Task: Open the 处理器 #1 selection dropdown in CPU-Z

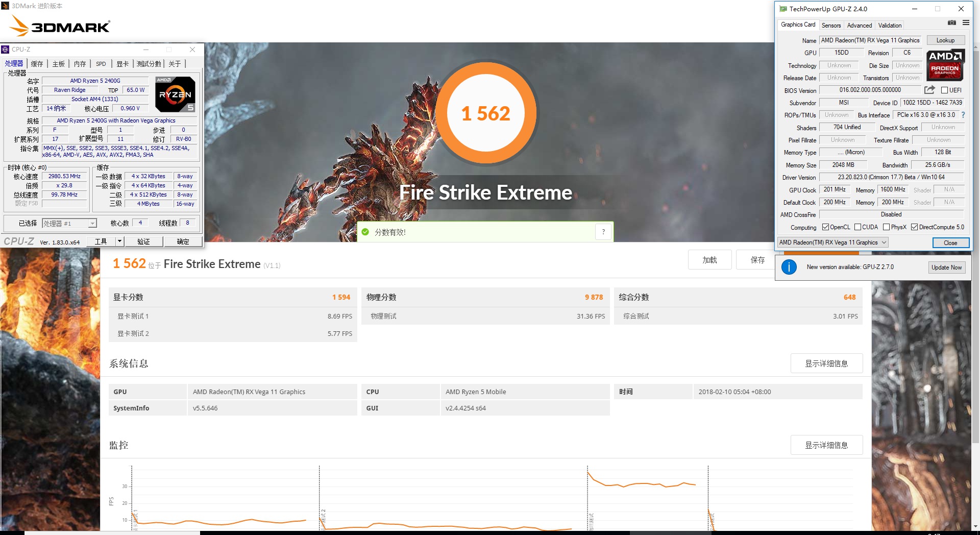Action: [x=69, y=223]
